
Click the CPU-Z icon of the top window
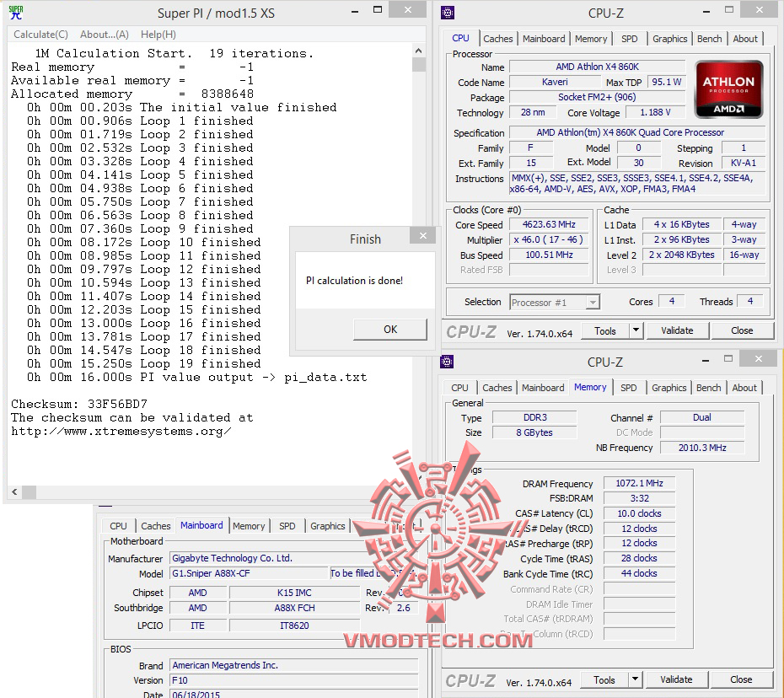coord(448,13)
